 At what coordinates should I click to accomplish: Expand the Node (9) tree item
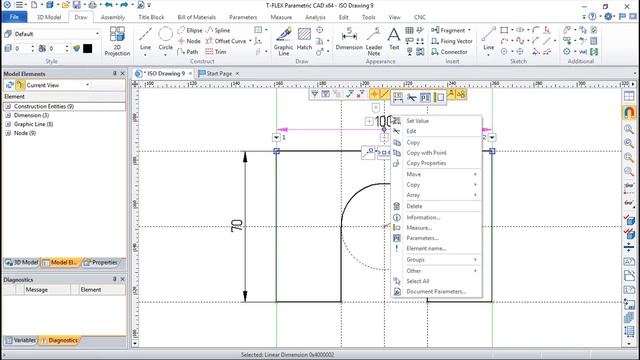click(8, 133)
